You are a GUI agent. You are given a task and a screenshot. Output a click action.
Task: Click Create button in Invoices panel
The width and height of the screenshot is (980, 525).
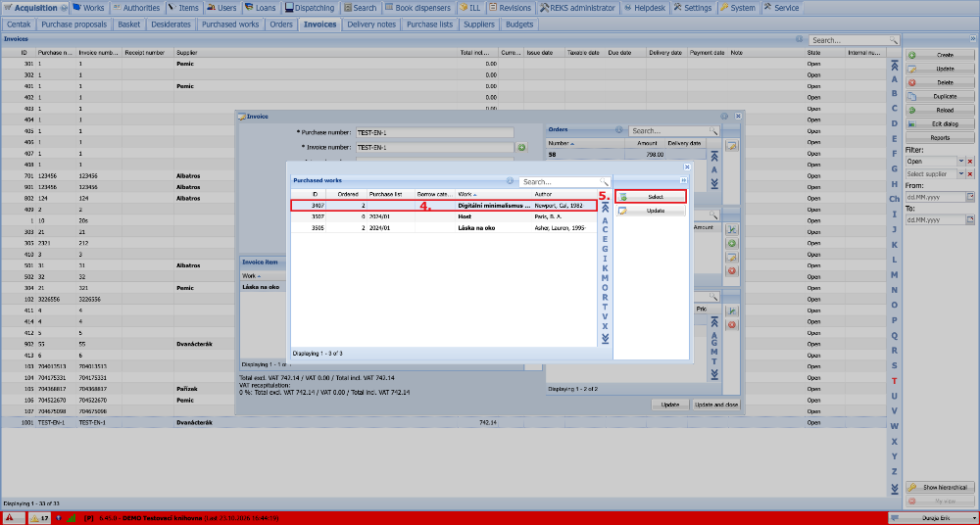[940, 55]
